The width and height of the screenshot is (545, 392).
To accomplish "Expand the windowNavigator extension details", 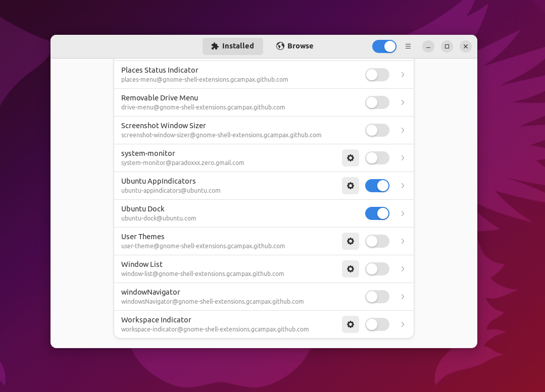I will [x=403, y=297].
